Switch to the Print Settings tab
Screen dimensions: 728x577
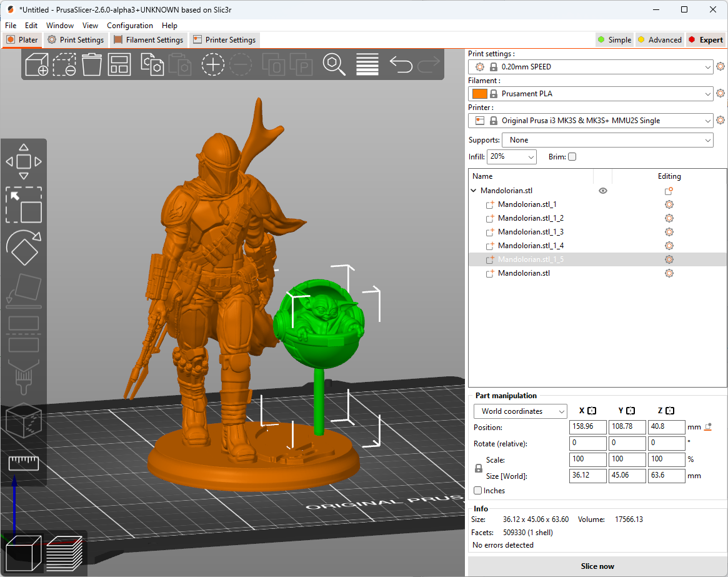click(76, 40)
